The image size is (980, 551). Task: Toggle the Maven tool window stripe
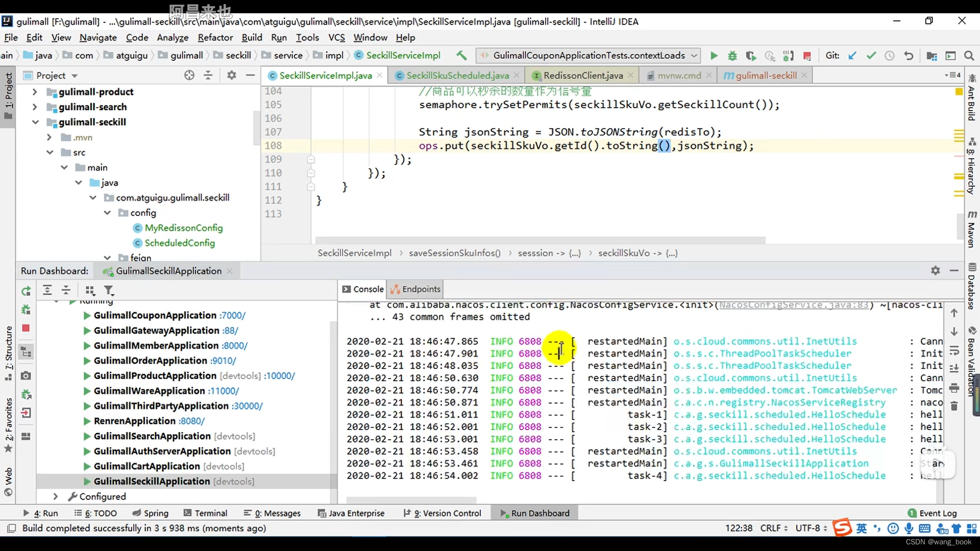pyautogui.click(x=972, y=229)
